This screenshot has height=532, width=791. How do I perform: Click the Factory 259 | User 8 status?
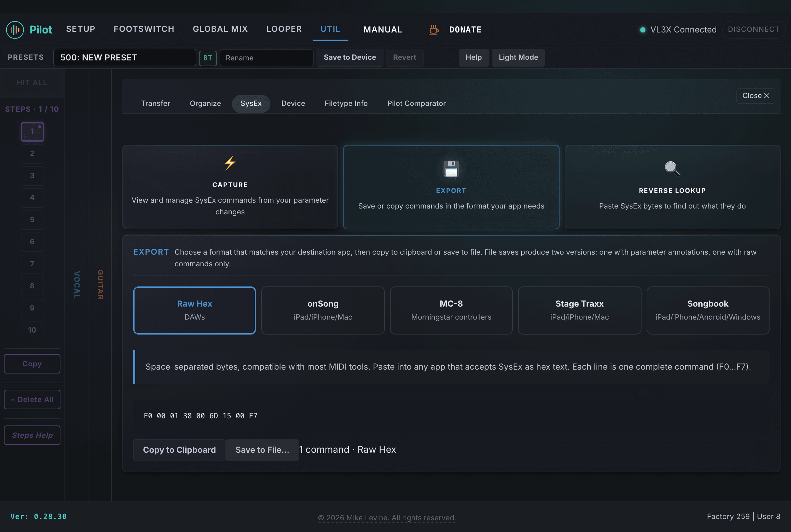click(x=744, y=517)
